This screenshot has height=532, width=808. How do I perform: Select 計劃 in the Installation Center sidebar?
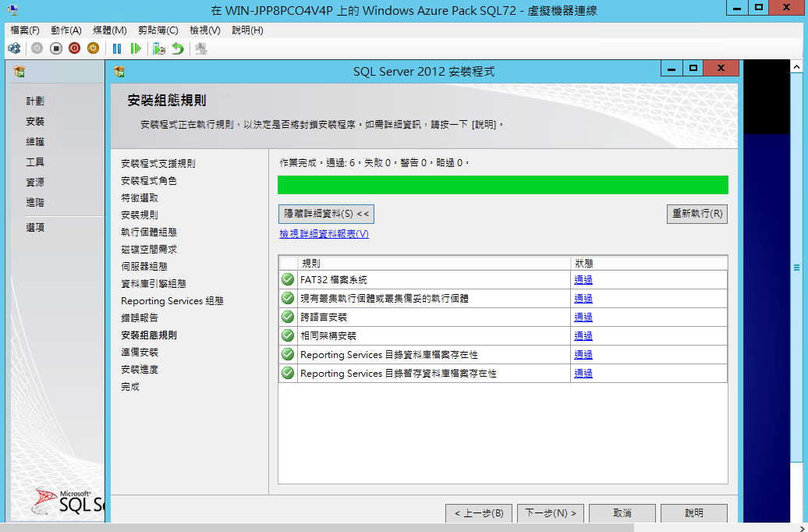point(35,101)
